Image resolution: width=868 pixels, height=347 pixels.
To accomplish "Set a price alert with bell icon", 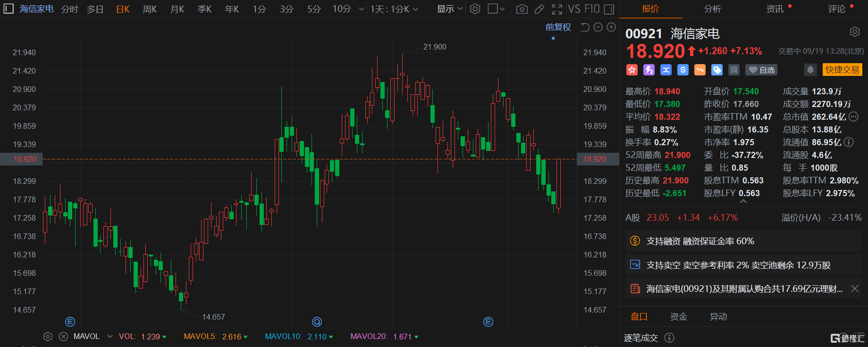I will [x=810, y=70].
